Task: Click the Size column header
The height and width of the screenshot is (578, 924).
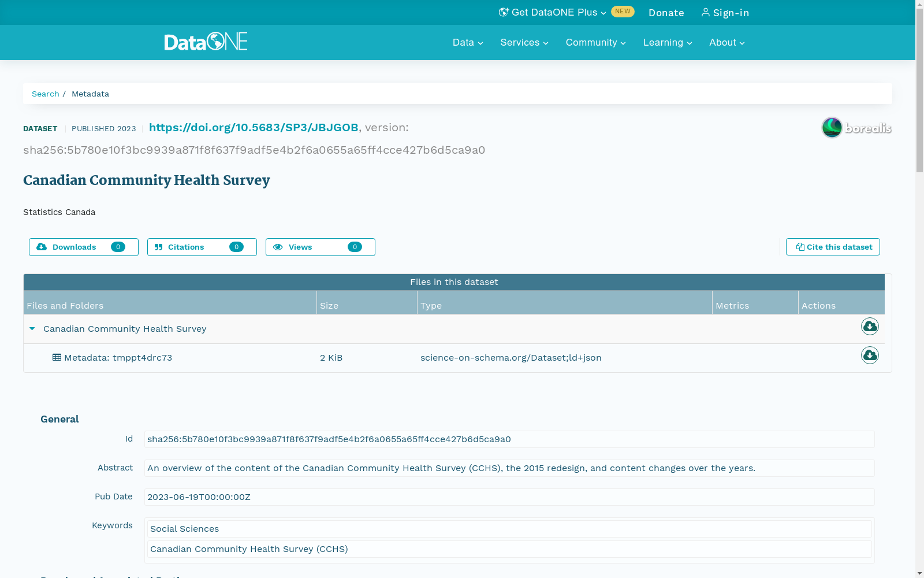Action: (x=367, y=302)
